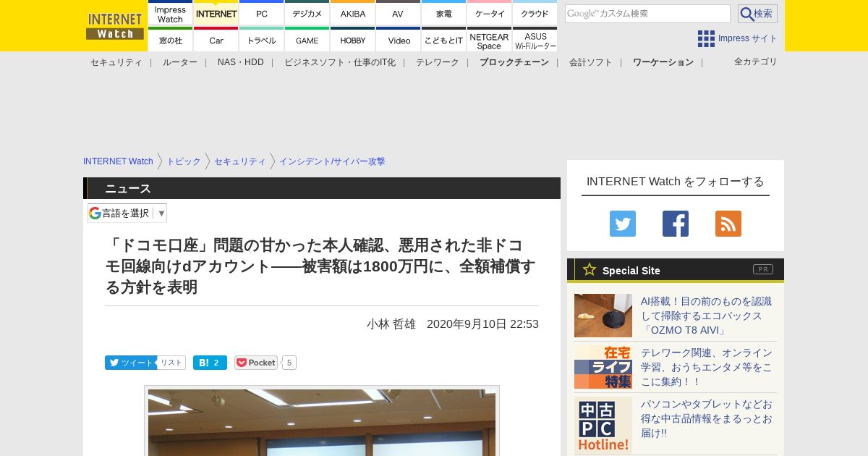The width and height of the screenshot is (868, 456).
Task: Open the 窓の杜 site tab
Action: (x=171, y=40)
